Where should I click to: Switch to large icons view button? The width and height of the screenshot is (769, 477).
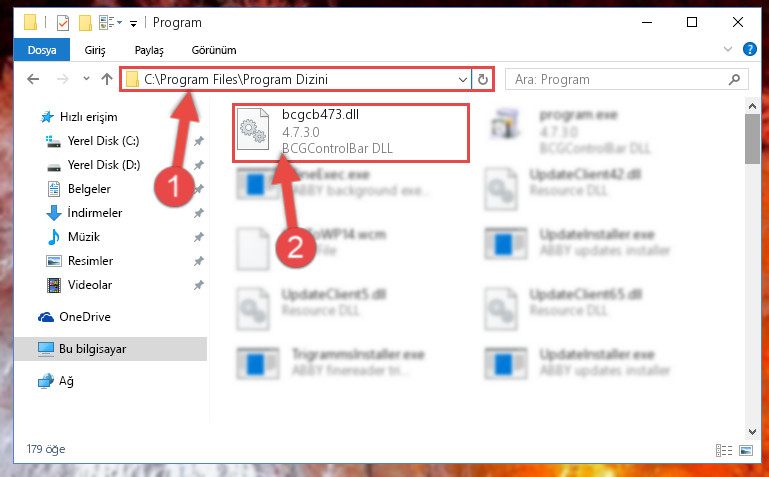746,450
